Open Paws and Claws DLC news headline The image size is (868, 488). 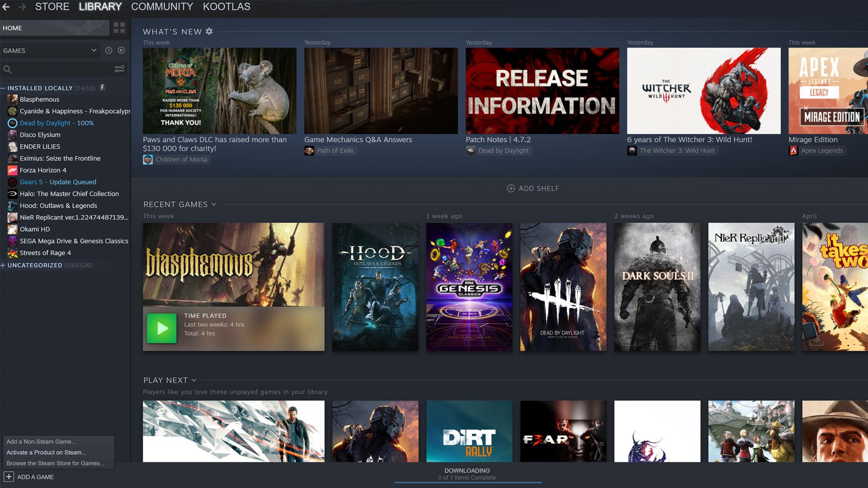coord(215,144)
